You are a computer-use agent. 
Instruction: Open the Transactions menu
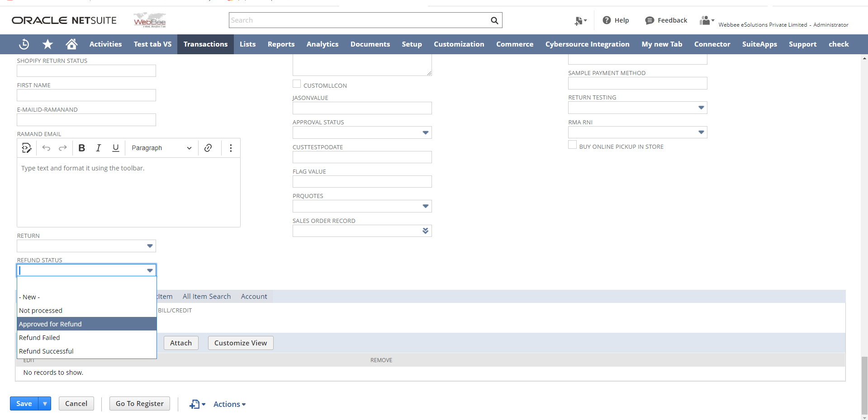(x=205, y=44)
